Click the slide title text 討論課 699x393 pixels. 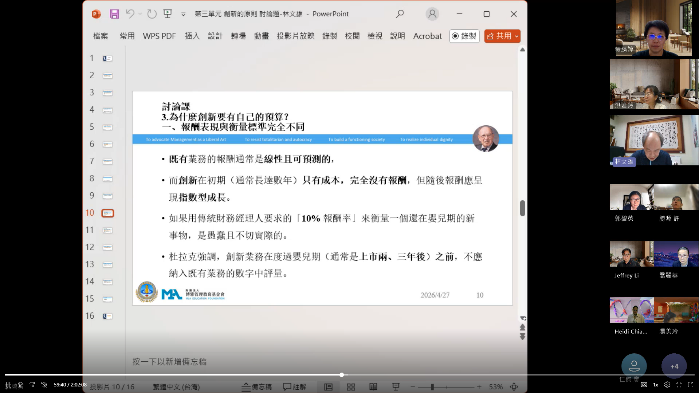pyautogui.click(x=176, y=106)
